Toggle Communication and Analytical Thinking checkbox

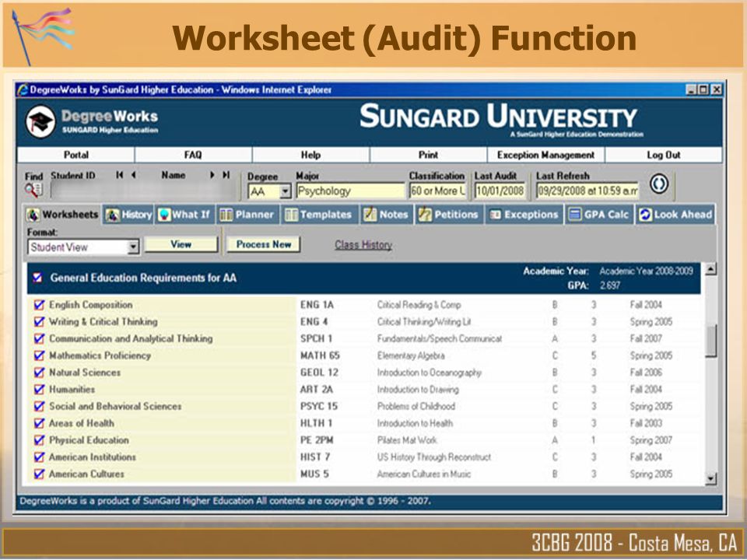[39, 338]
